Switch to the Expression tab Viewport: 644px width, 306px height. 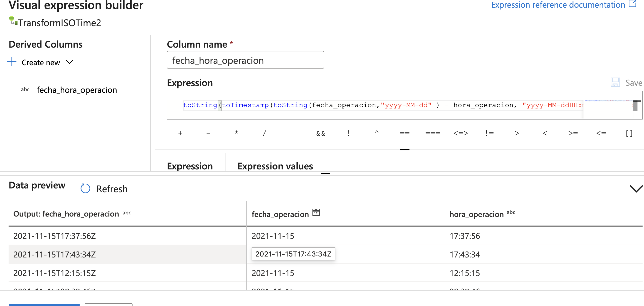coord(190,166)
